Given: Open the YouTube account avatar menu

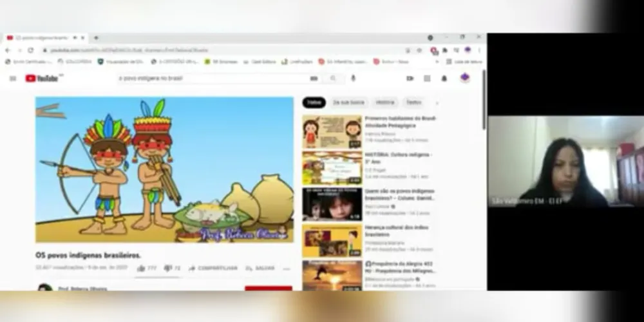Looking at the screenshot, I should point(464,78).
